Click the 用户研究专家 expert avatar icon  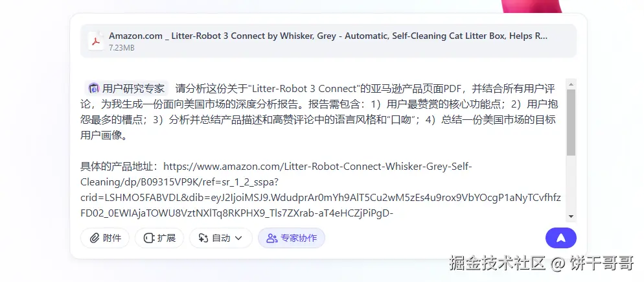(x=94, y=88)
